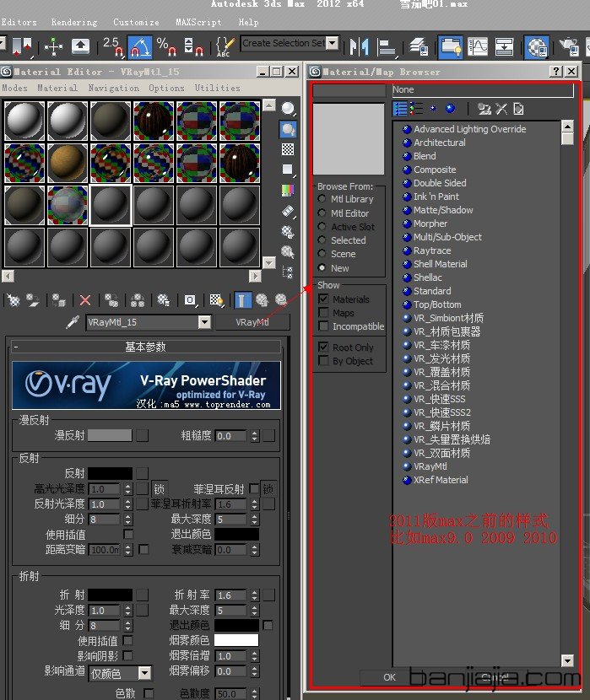The width and height of the screenshot is (590, 700).
Task: Pick material from object with eyedropper
Action: point(73,322)
